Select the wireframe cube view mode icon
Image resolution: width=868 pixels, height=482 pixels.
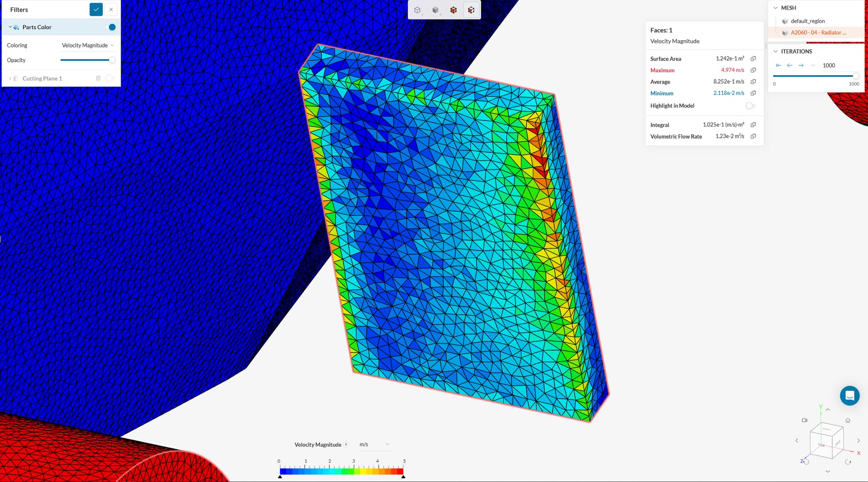pyautogui.click(x=417, y=9)
